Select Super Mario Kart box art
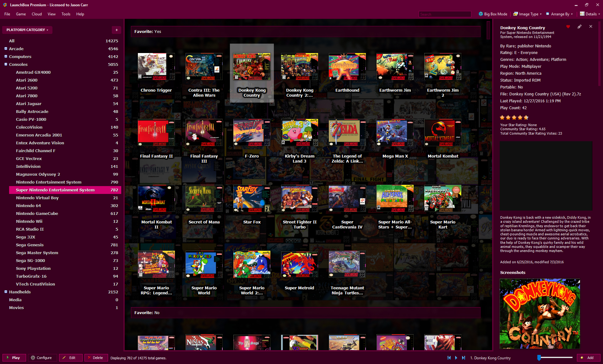The width and height of the screenshot is (603, 364). click(443, 198)
